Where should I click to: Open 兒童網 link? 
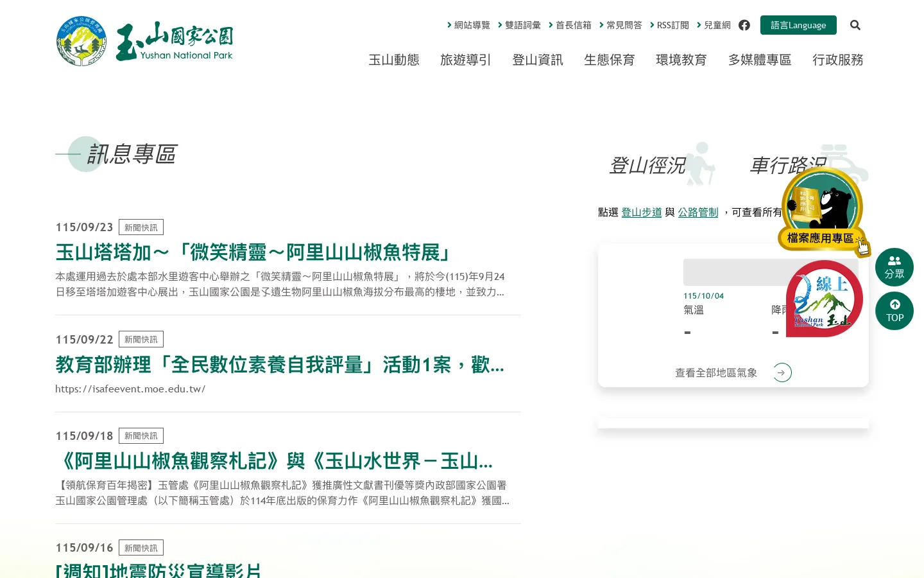tap(714, 25)
